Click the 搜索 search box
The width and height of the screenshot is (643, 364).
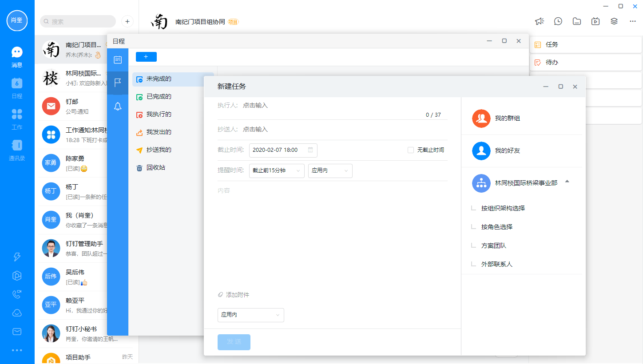pos(78,21)
